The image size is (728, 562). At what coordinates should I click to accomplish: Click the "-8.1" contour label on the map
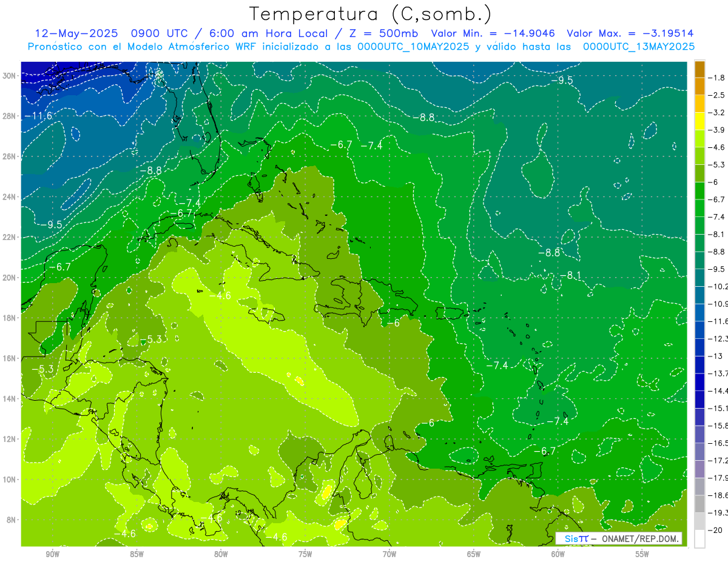click(570, 275)
